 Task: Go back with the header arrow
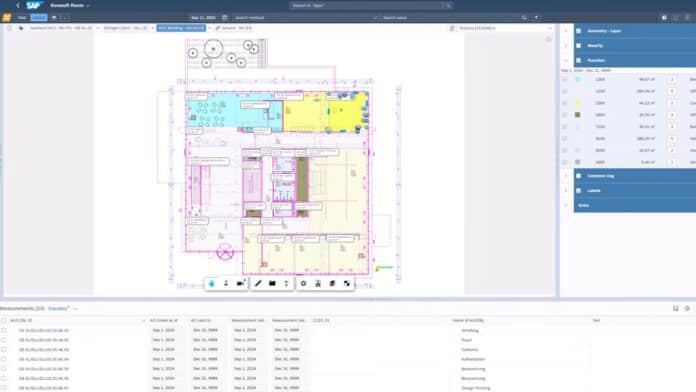click(x=18, y=5)
